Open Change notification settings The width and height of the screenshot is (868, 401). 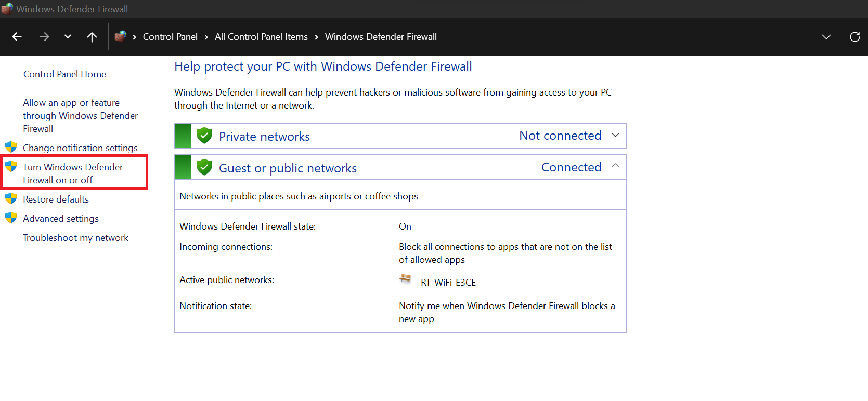click(x=80, y=148)
